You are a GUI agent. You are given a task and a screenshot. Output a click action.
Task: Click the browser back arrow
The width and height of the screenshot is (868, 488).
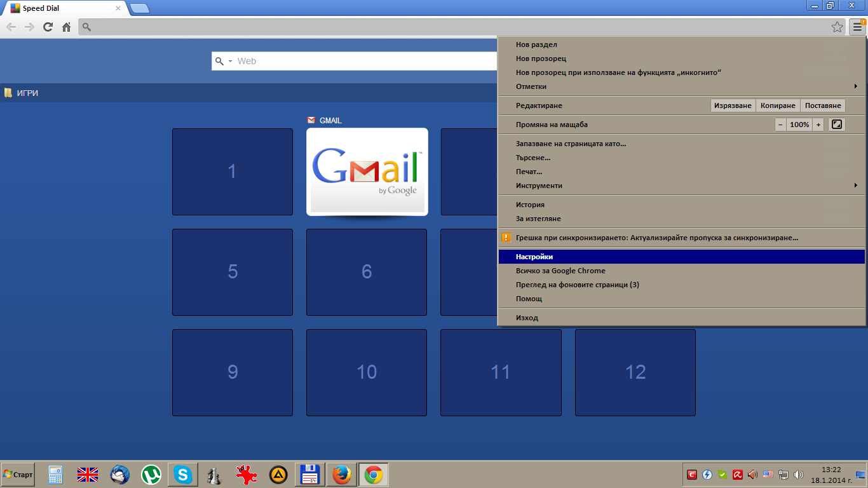tap(11, 27)
